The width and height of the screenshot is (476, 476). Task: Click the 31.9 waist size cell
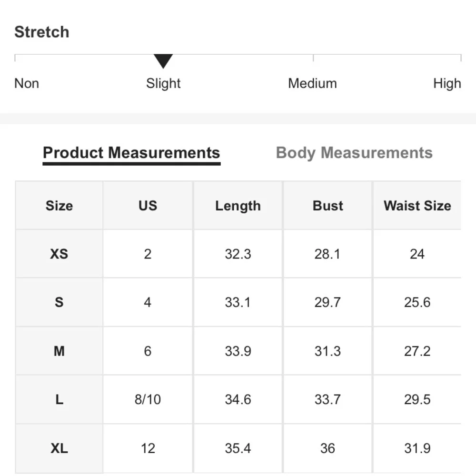tap(417, 448)
